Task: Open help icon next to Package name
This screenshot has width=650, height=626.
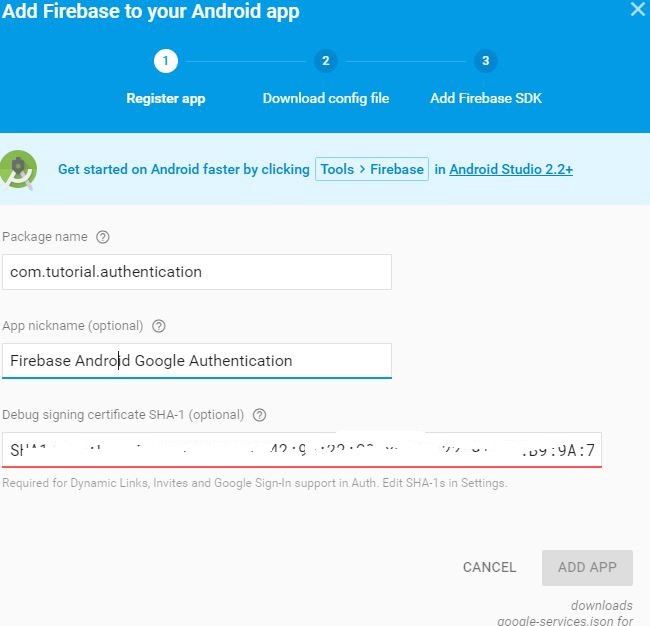Action: coord(103,237)
